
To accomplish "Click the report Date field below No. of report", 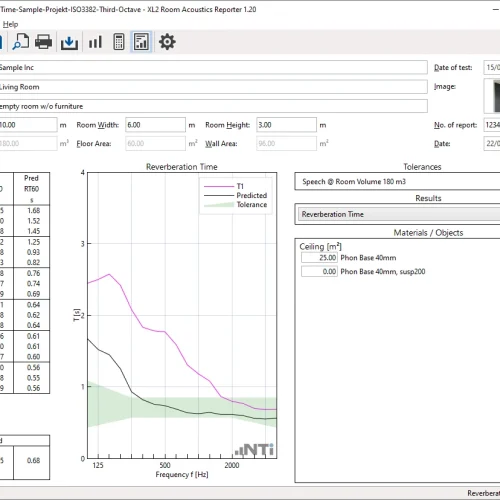I will click(x=492, y=144).
